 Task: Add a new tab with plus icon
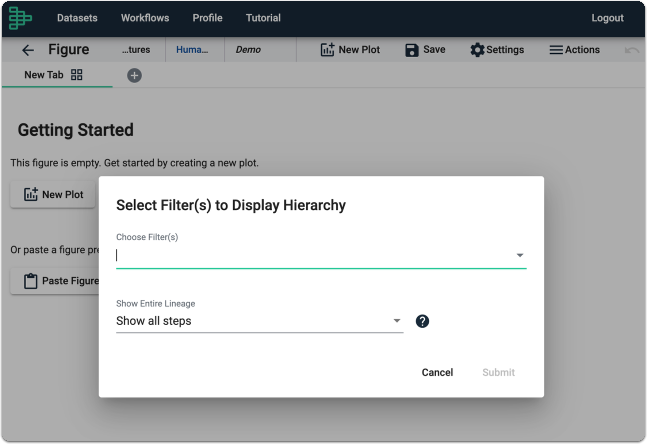pos(134,76)
